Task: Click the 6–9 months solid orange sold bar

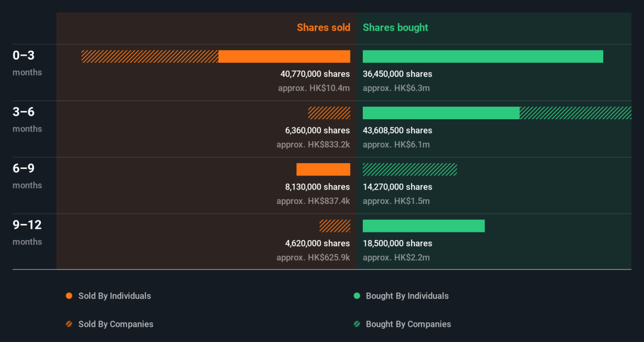Action: pyautogui.click(x=323, y=169)
